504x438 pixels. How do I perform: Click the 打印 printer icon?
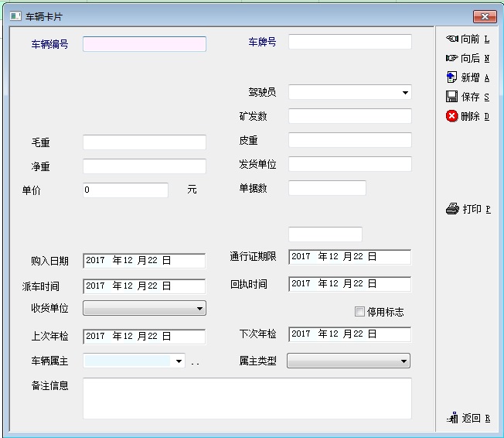(x=453, y=209)
